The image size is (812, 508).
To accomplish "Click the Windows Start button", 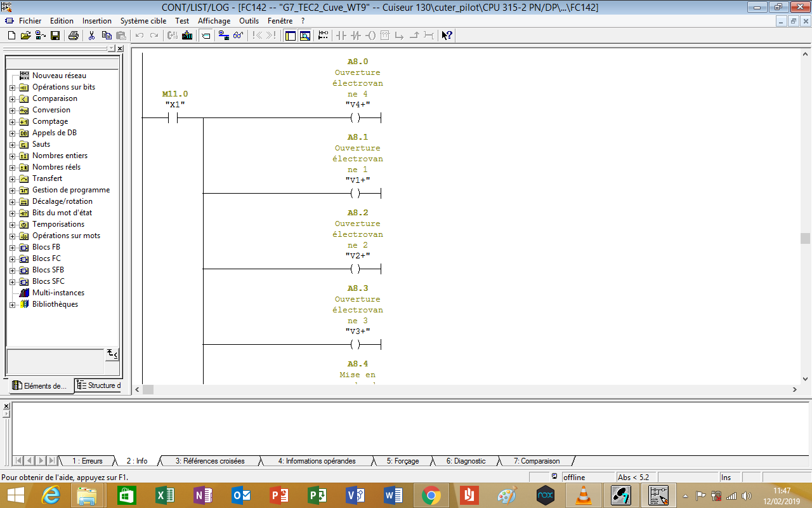I will point(15,495).
